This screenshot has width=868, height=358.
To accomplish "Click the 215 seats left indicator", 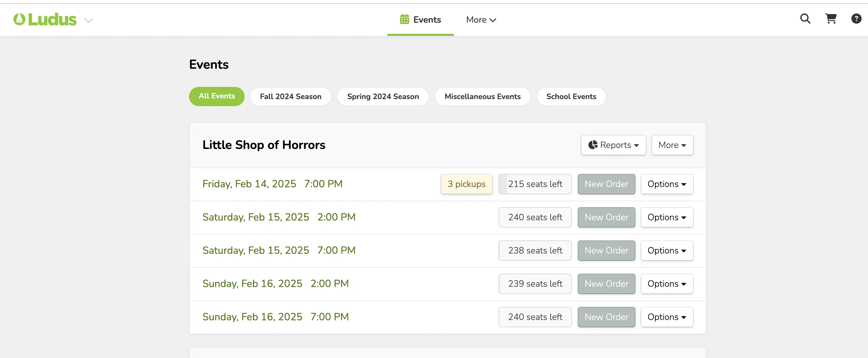I will point(535,184).
